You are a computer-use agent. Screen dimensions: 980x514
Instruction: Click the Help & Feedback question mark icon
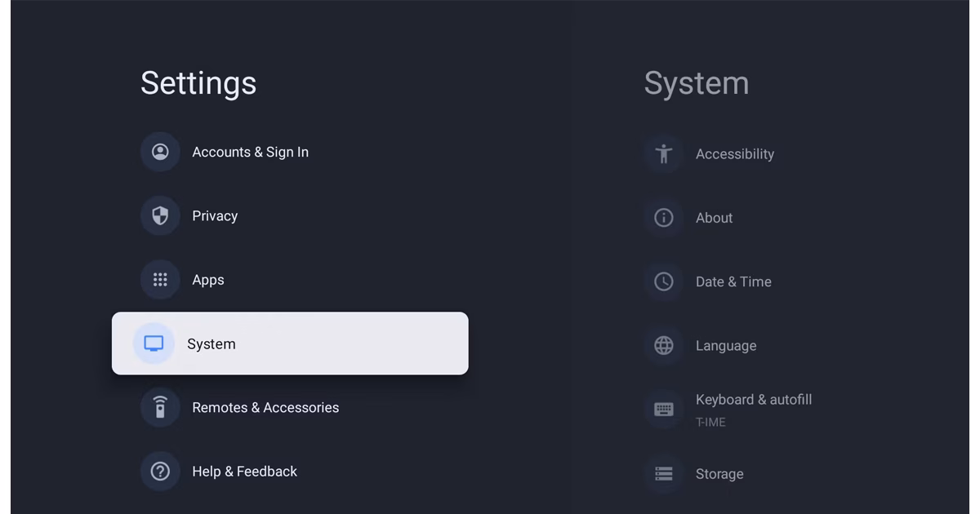(160, 472)
